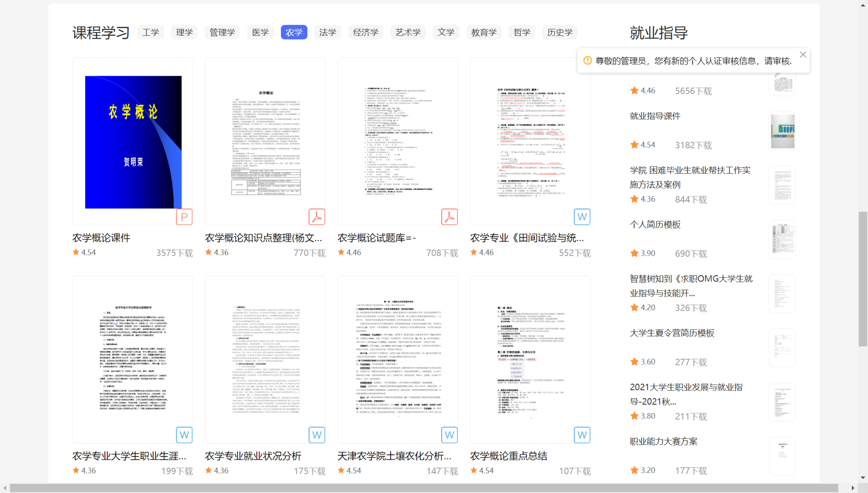The height and width of the screenshot is (493, 868).
Task: Open 农学概论知识点整理 document thumbnail
Action: pyautogui.click(x=265, y=141)
